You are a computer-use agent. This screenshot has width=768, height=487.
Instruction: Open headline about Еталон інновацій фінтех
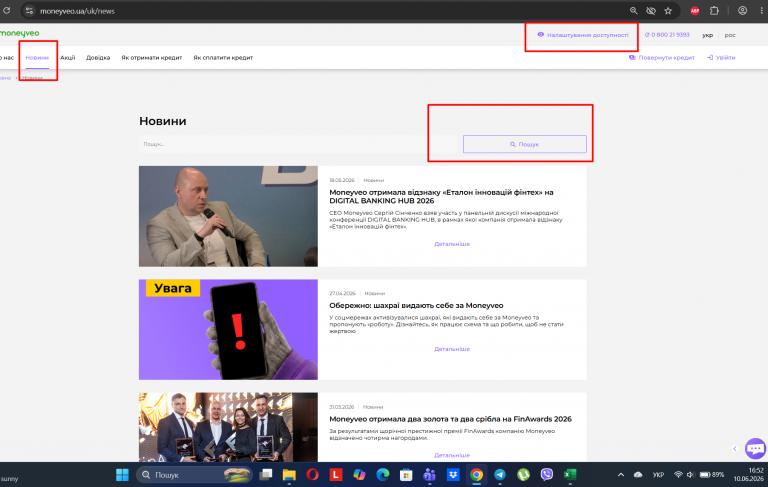441,196
